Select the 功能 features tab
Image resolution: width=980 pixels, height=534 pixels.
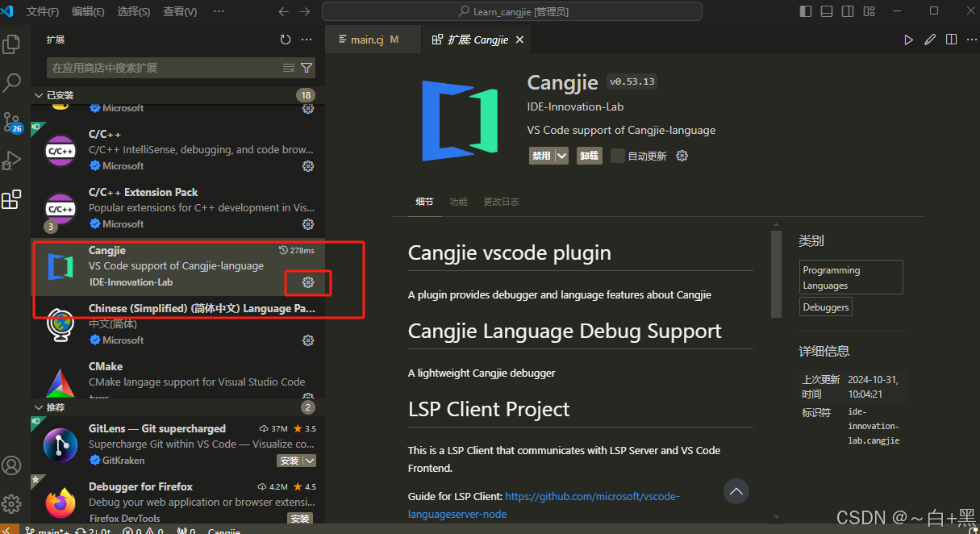[458, 202]
